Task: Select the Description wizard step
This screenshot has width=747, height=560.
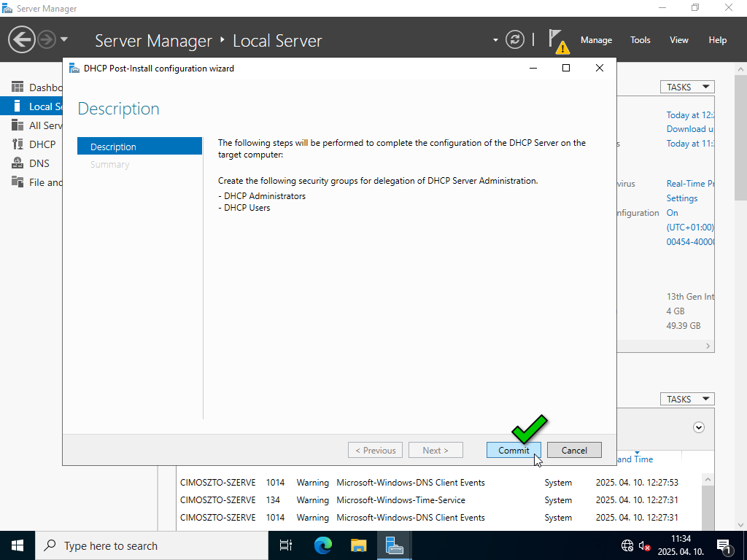Action: point(139,147)
